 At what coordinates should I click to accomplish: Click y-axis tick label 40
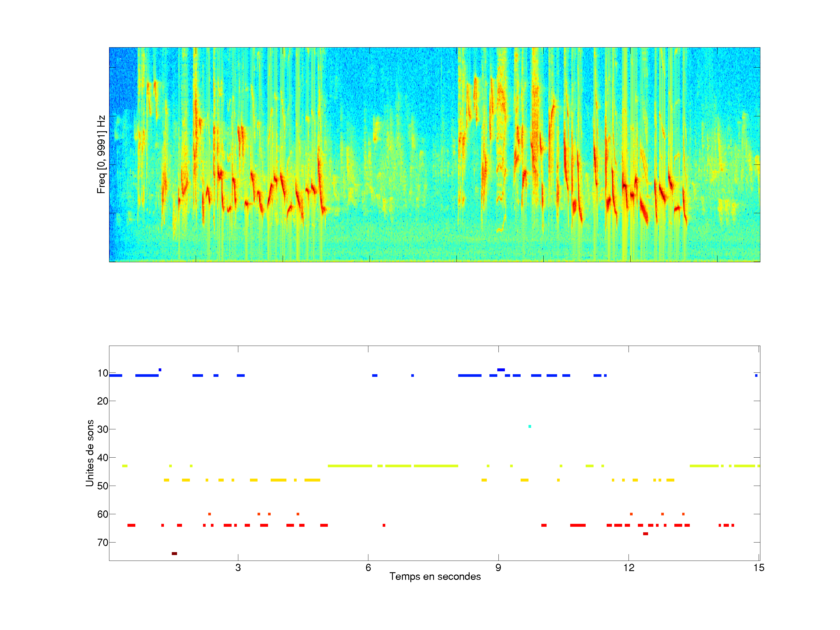[103, 458]
